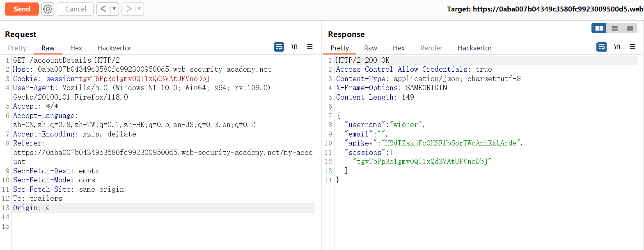The width and height of the screenshot is (644, 250).
Task: Select the Request Pretty tab
Action: 17,48
